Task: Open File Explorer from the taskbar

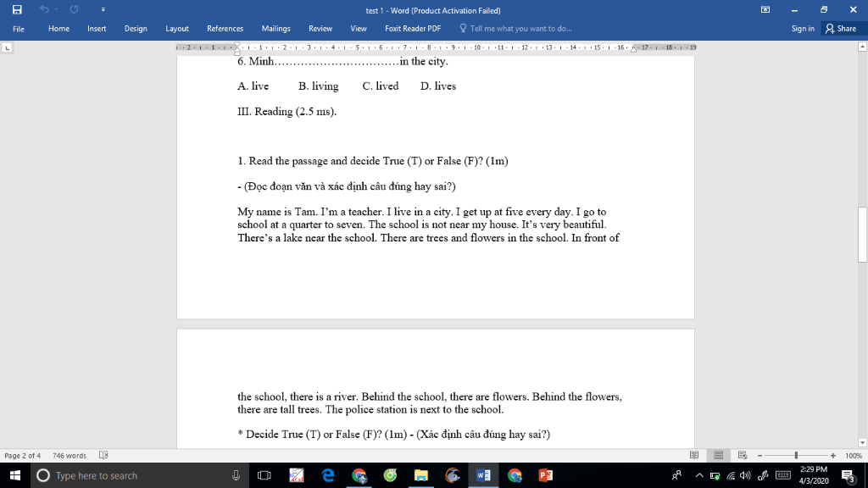Action: point(421,475)
